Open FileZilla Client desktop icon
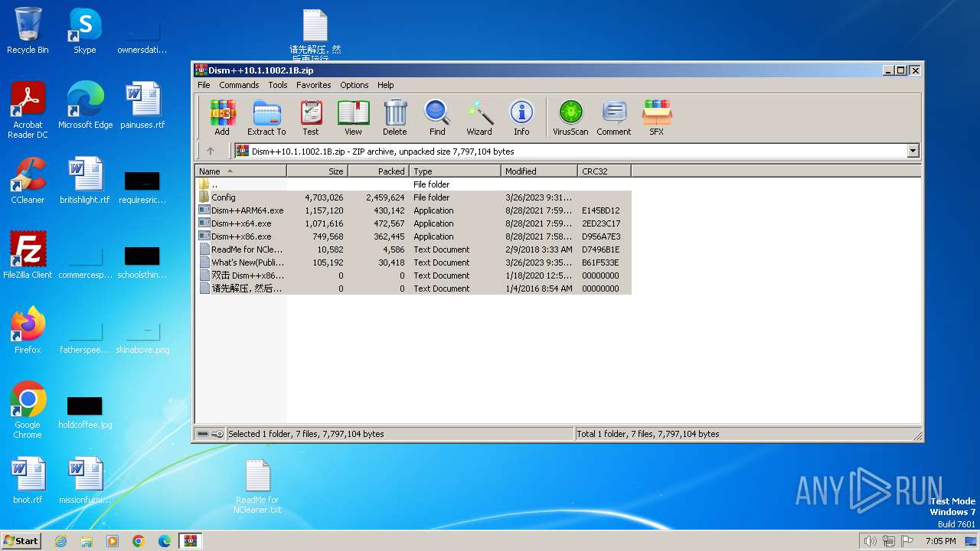 [28, 256]
